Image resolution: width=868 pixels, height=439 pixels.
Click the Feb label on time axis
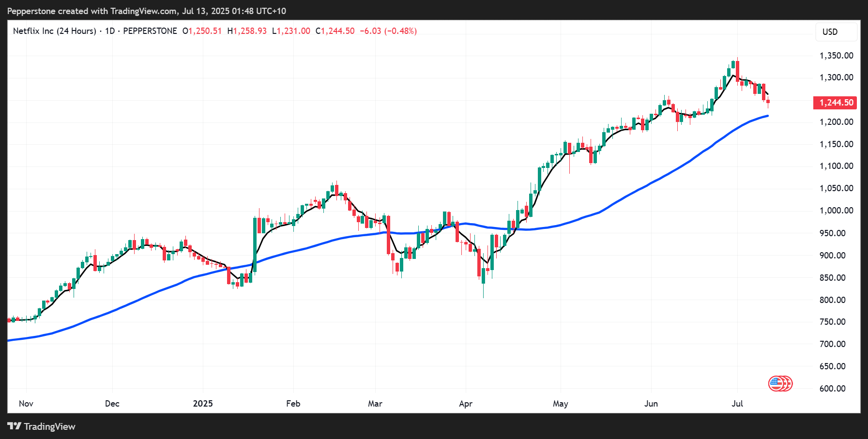pyautogui.click(x=293, y=404)
